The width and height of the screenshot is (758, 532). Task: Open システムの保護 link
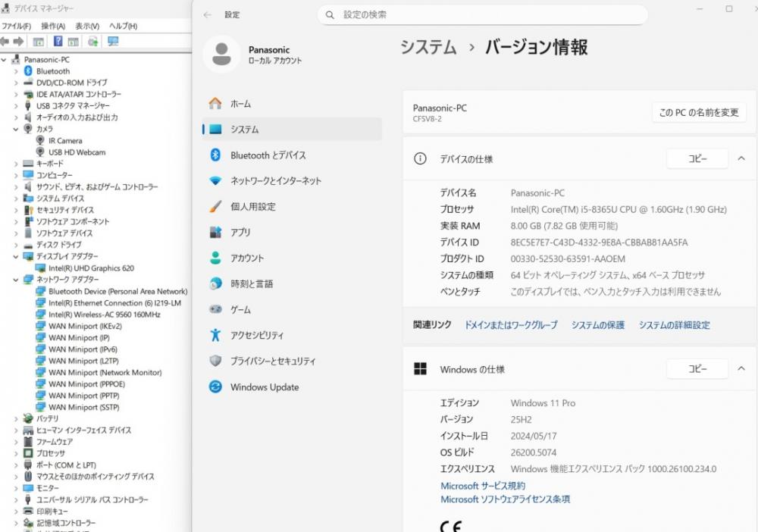598,325
